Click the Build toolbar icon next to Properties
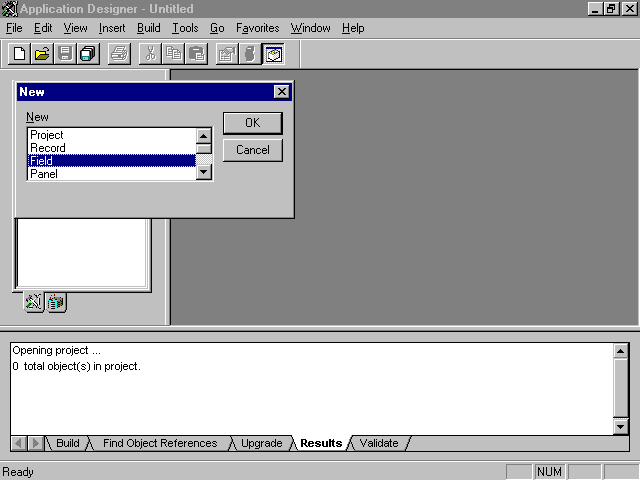Image resolution: width=640 pixels, height=480 pixels. coord(250,54)
